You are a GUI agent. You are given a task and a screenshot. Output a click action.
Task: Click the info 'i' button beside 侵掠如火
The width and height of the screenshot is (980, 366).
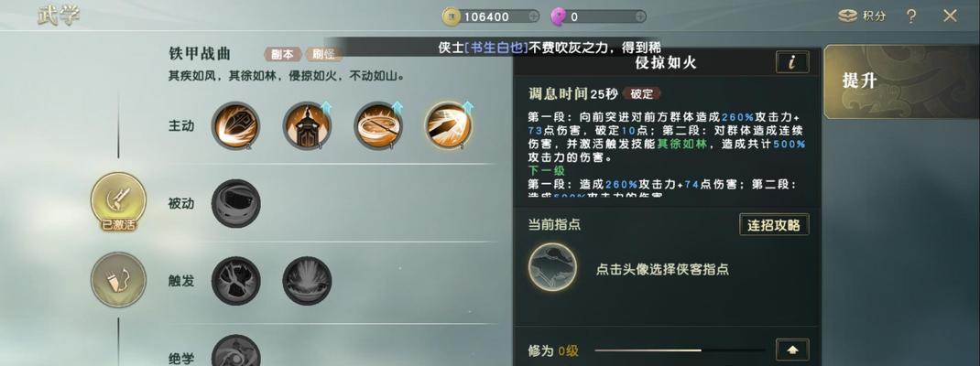(x=792, y=62)
